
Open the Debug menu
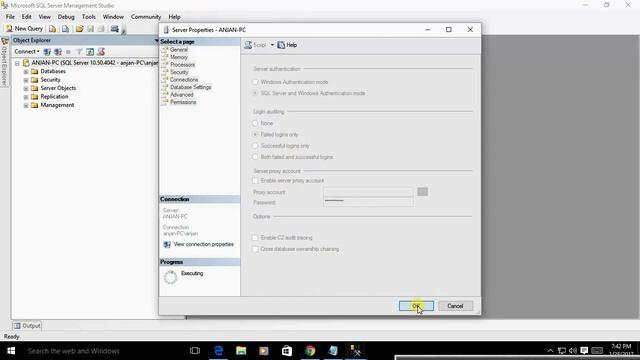[x=66, y=17]
